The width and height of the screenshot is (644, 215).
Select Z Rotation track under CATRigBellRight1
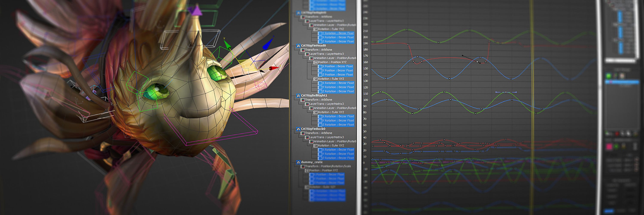point(336,125)
